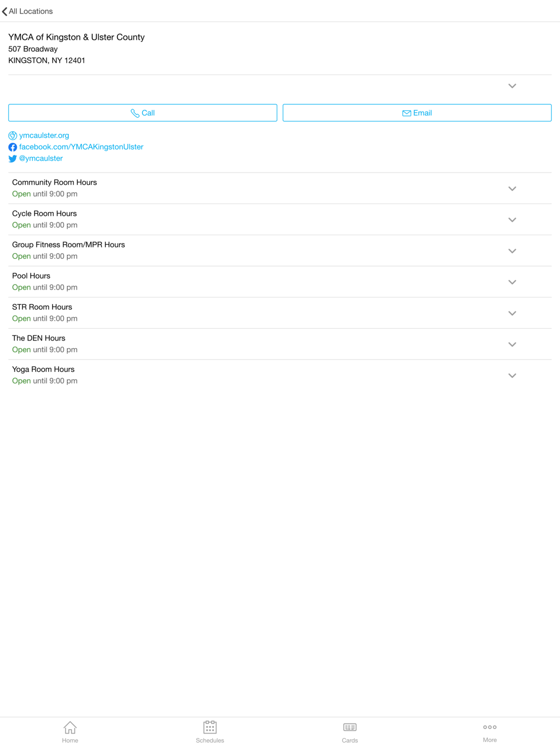Click the 507 Broadway address line
This screenshot has height=747, width=560.
(x=33, y=49)
